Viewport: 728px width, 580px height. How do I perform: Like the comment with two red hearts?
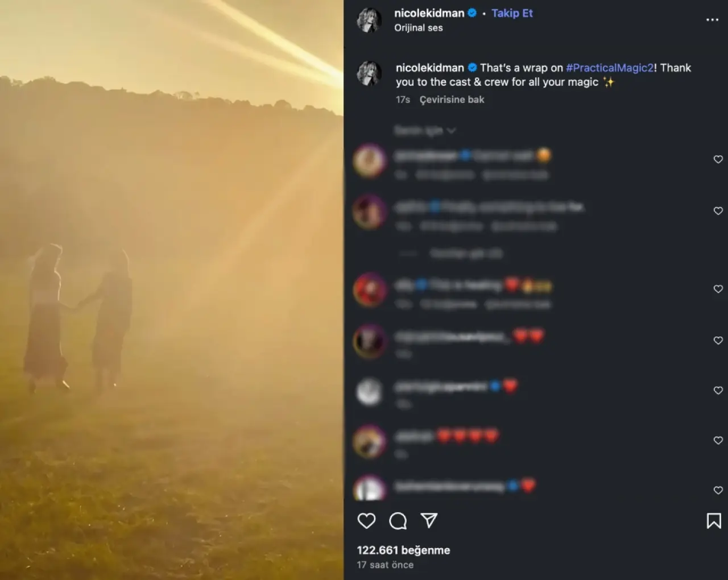click(x=718, y=340)
